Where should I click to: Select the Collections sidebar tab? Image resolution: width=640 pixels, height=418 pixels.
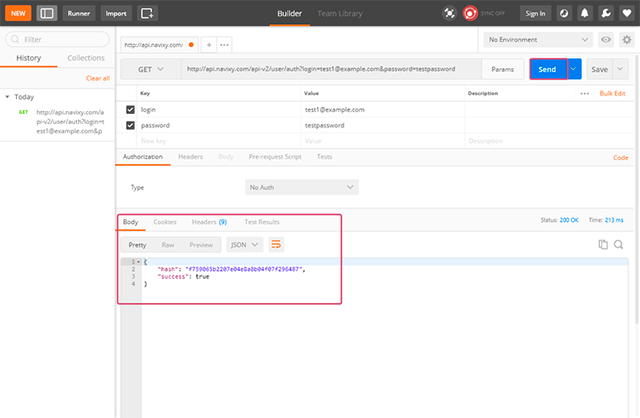(x=86, y=58)
